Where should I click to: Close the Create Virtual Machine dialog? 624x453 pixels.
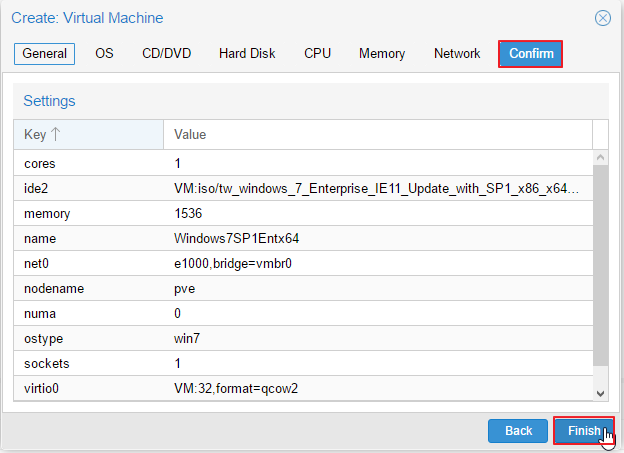tap(603, 18)
